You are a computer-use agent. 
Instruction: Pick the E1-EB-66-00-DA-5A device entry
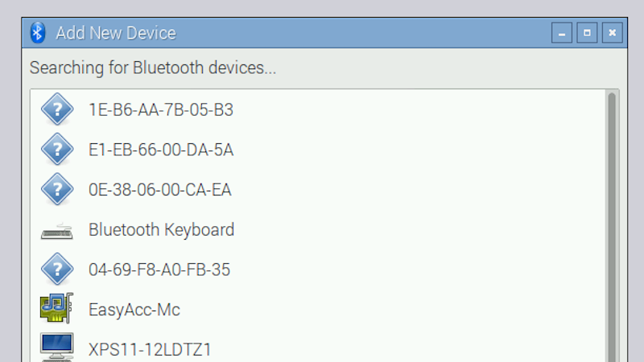[318, 150]
